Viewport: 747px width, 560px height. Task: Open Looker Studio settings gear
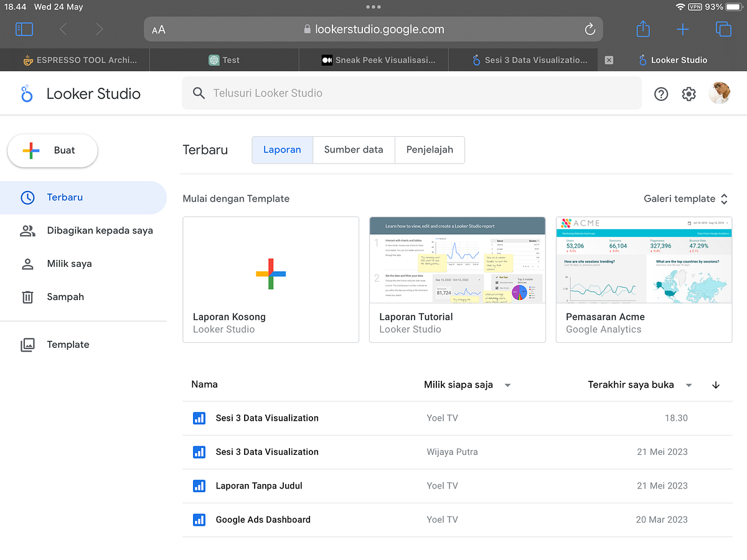pyautogui.click(x=688, y=94)
